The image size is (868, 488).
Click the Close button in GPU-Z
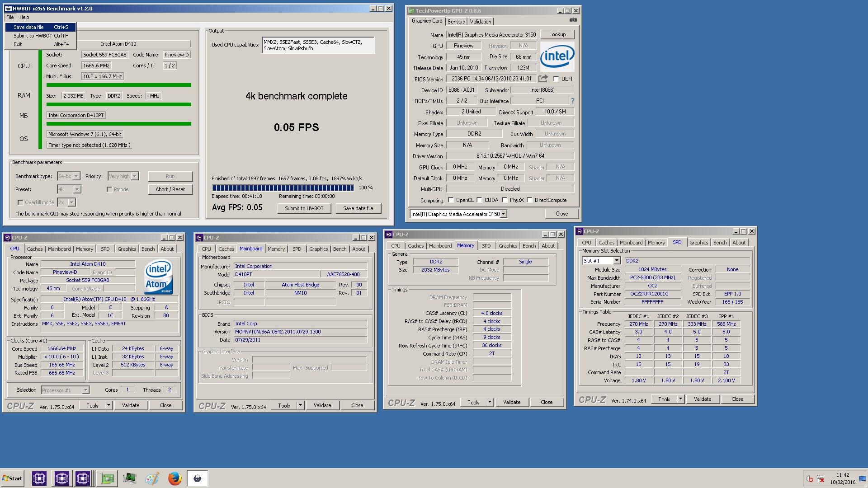[562, 214]
